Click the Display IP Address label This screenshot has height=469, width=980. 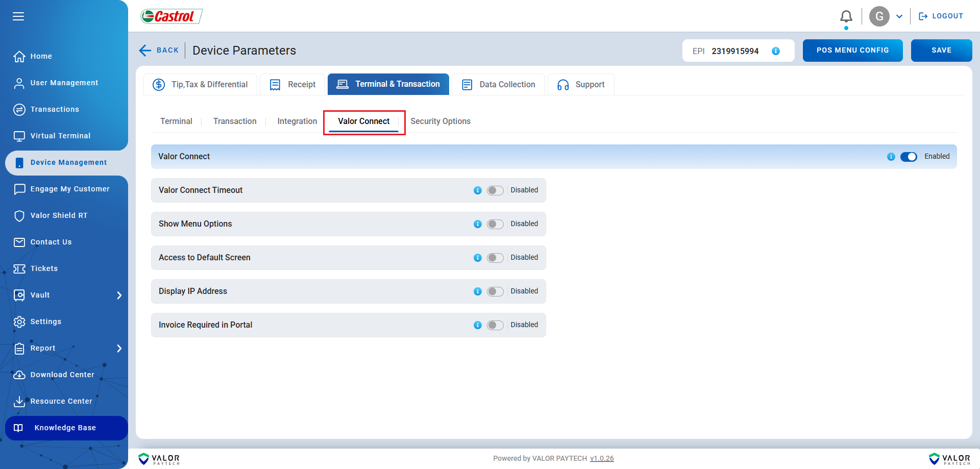click(193, 291)
